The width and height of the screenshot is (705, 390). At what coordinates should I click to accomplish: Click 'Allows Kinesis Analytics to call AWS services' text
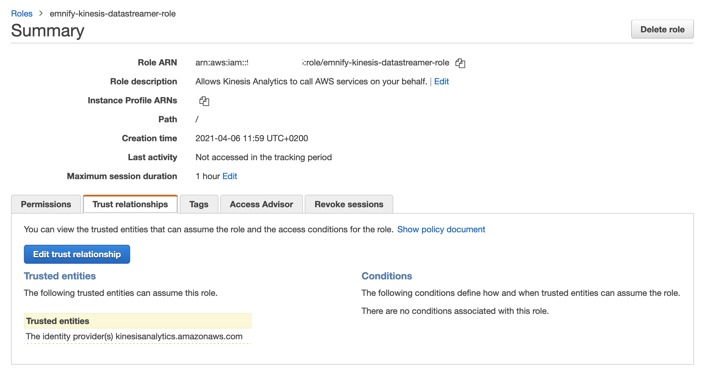click(x=311, y=81)
